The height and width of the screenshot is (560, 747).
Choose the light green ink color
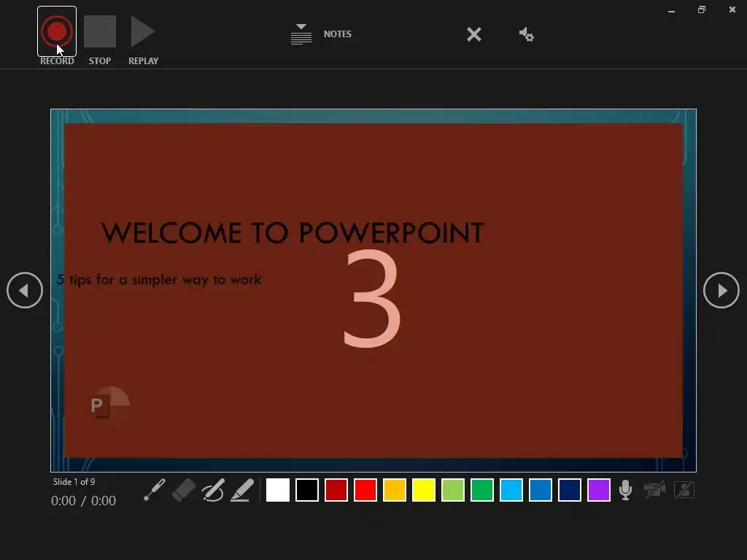coord(452,490)
